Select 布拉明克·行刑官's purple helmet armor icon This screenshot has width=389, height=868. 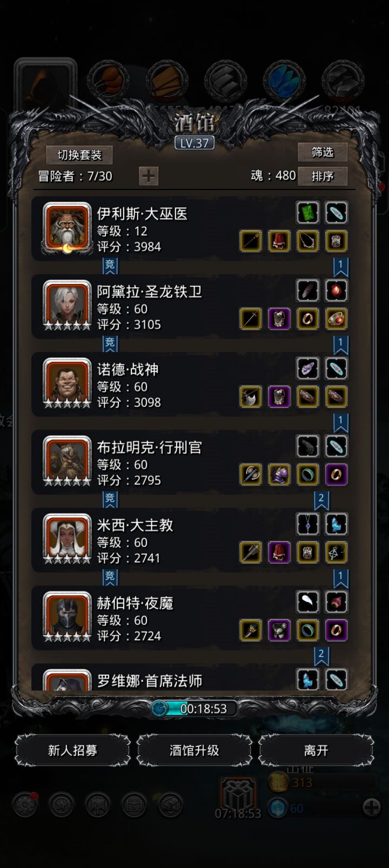(x=279, y=474)
